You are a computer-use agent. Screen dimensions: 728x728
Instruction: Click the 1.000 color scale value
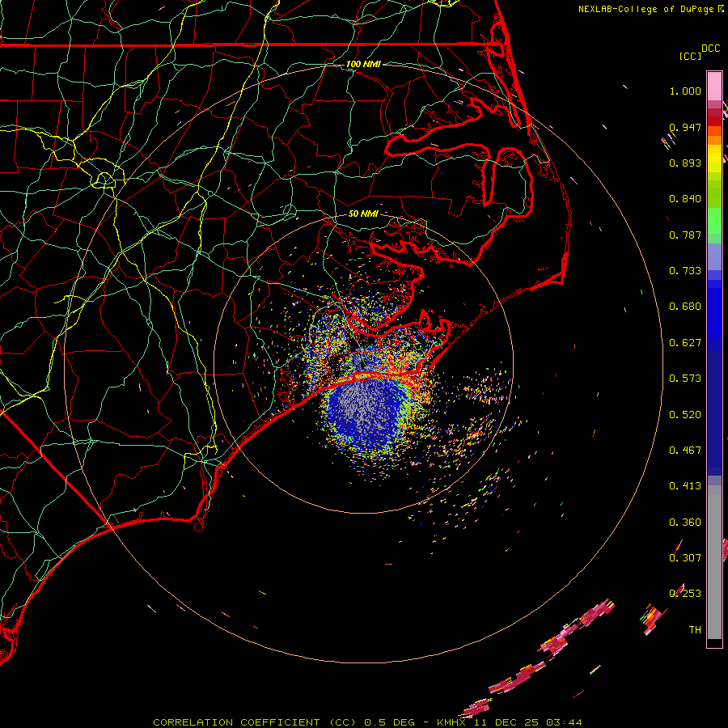[685, 91]
